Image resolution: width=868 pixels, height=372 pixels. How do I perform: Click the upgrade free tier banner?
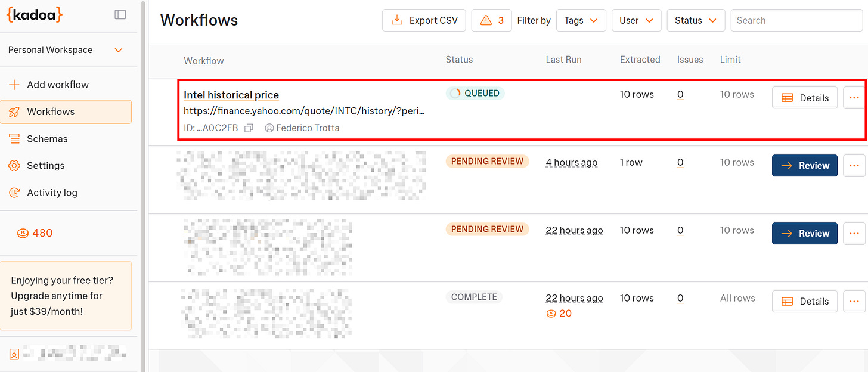[66, 296]
